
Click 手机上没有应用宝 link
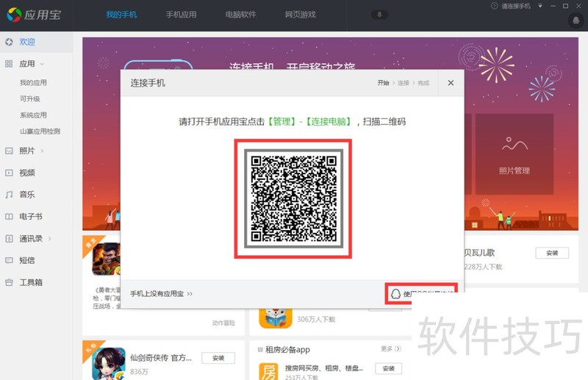(161, 294)
